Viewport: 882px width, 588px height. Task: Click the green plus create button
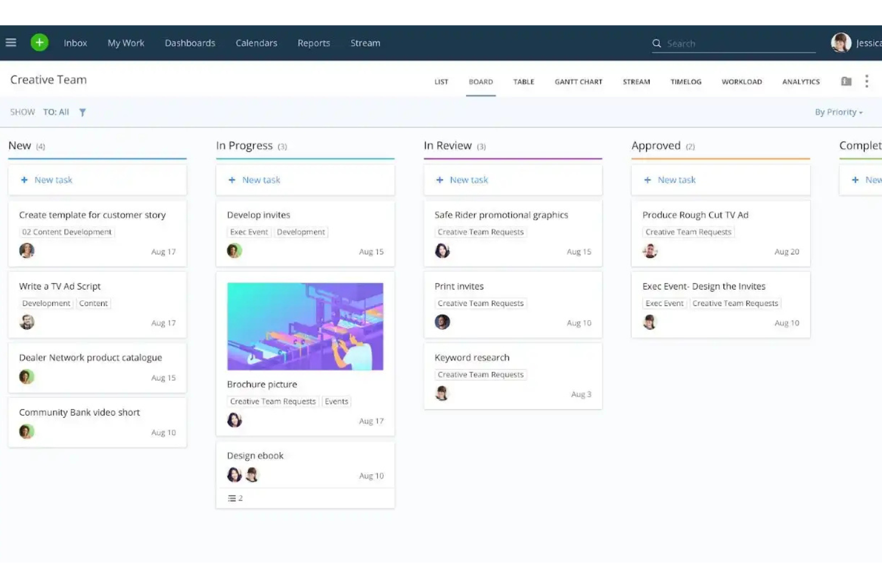(x=39, y=42)
